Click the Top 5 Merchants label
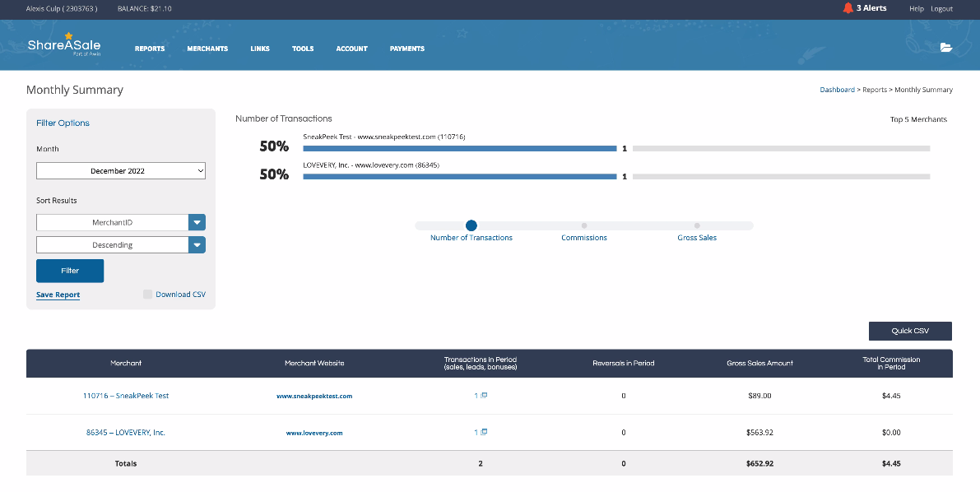 pyautogui.click(x=918, y=119)
